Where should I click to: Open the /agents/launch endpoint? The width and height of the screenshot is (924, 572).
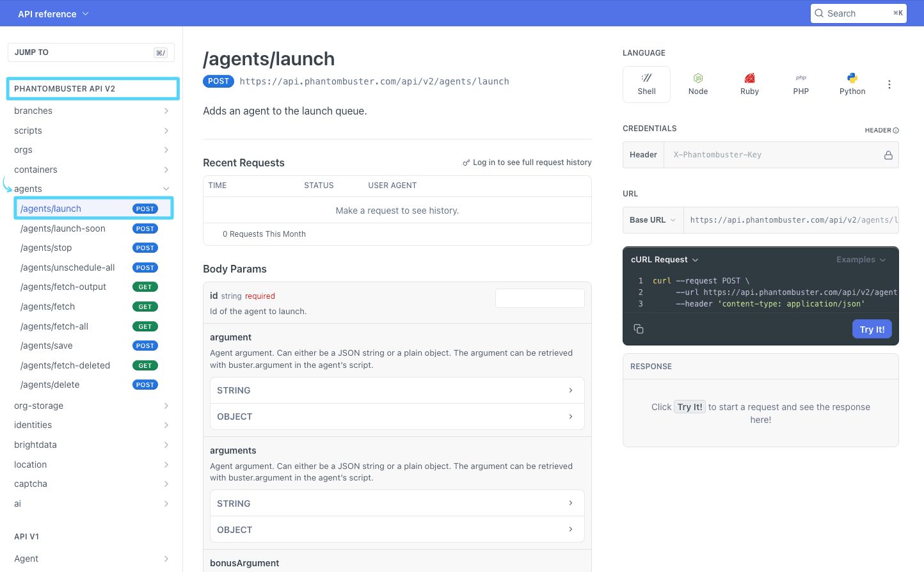pos(93,209)
